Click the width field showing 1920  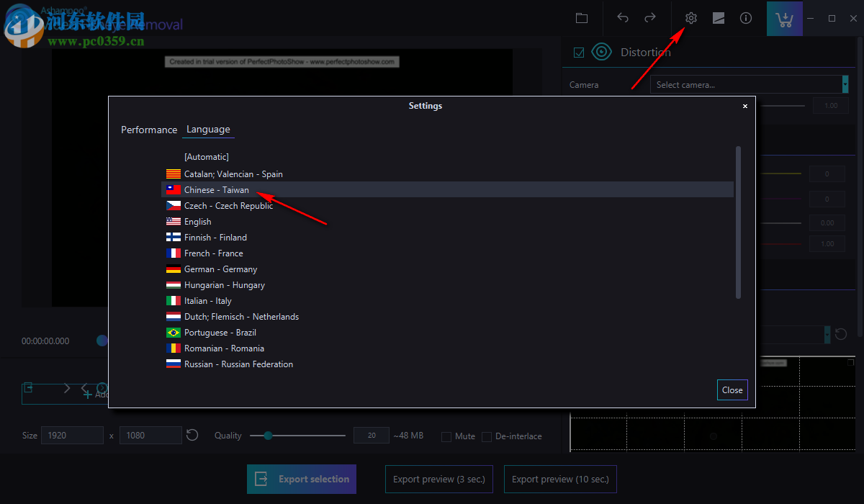[73, 435]
